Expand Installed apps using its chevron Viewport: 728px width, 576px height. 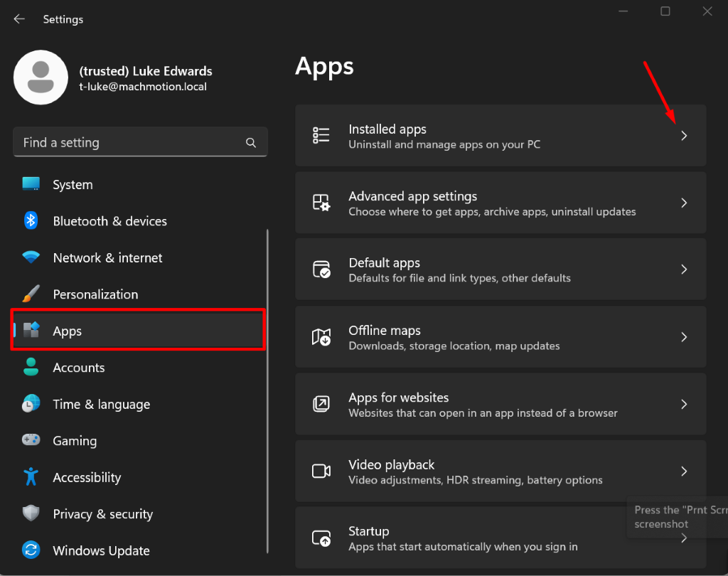[684, 136]
